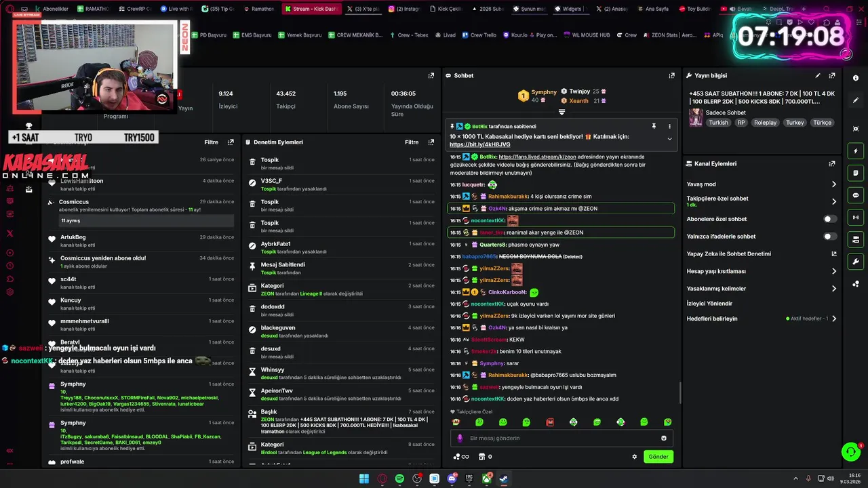Image resolution: width=868 pixels, height=488 pixels.
Task: Open Epic Games launcher from taskbar
Action: pos(469,479)
